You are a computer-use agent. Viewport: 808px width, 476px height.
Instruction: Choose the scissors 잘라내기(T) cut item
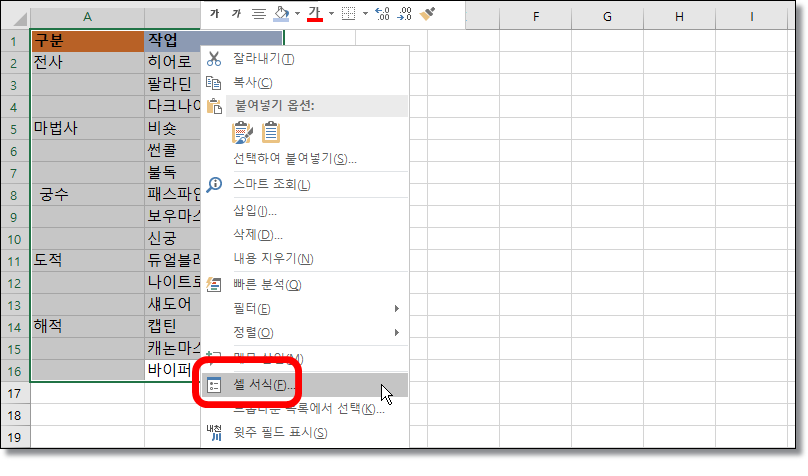tap(305, 59)
